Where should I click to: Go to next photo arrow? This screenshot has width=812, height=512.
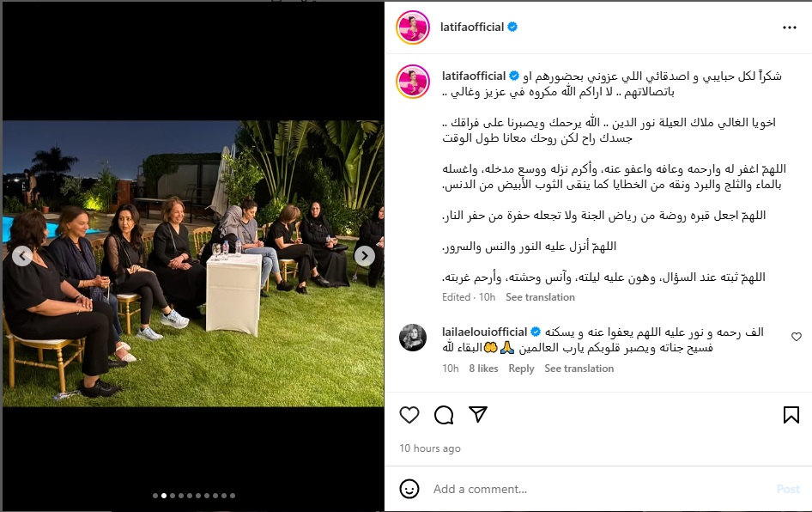click(365, 255)
